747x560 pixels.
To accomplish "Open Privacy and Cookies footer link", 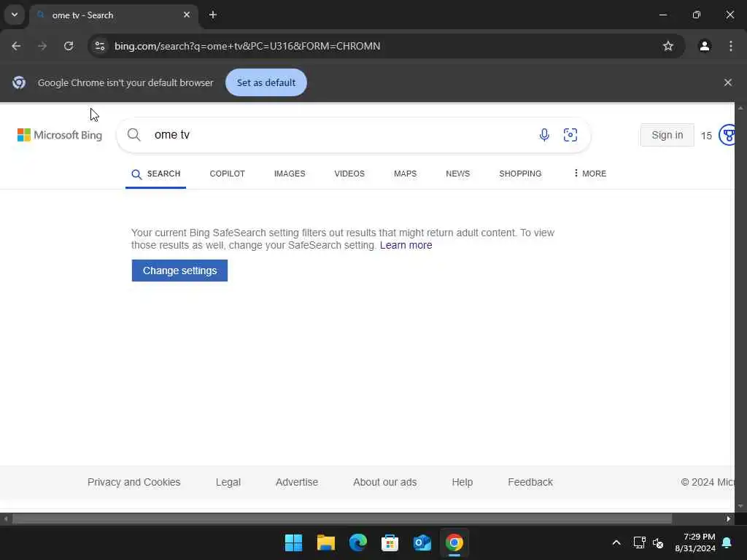I will (134, 482).
